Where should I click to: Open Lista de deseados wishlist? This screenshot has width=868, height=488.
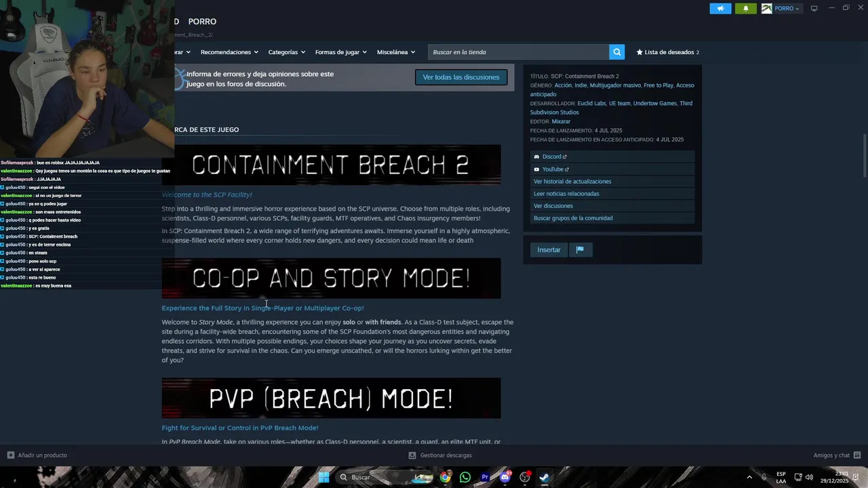tap(667, 52)
